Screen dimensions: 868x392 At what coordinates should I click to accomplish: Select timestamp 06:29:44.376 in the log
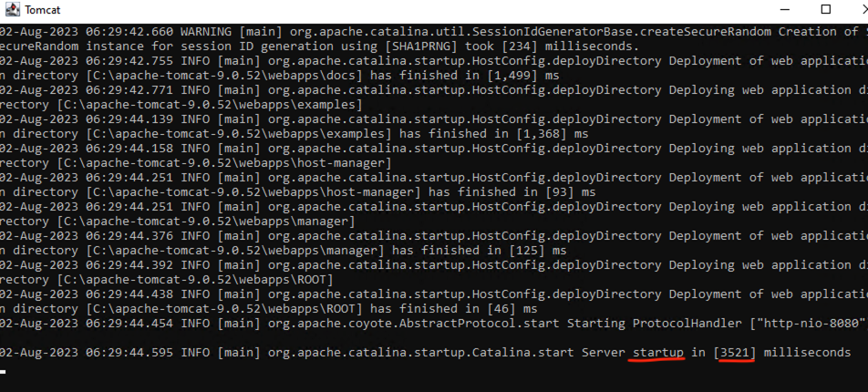point(129,236)
